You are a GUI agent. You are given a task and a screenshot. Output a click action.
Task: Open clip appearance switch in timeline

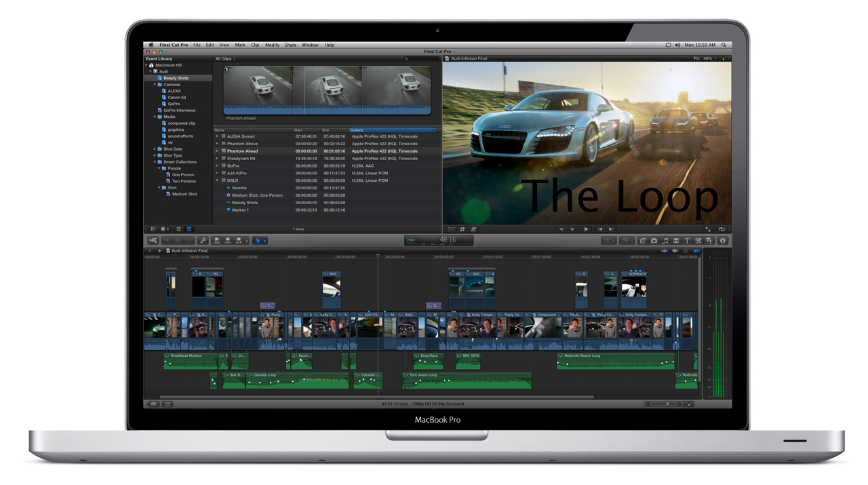(x=690, y=404)
